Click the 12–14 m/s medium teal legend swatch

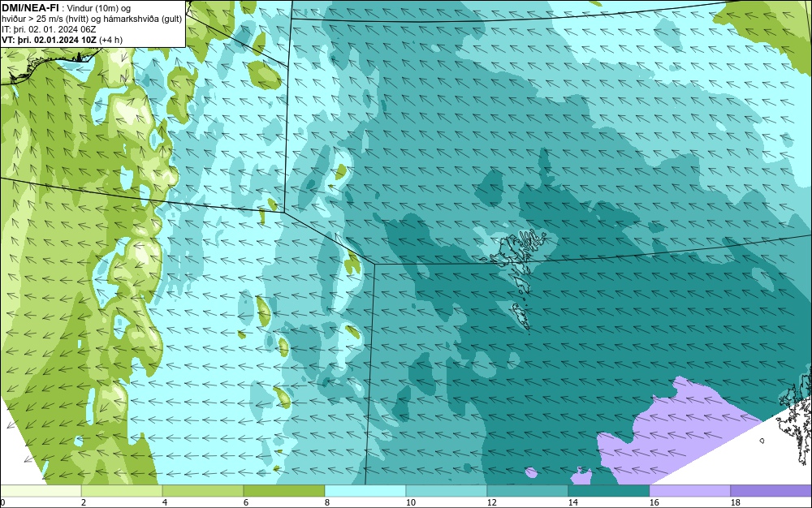click(527, 491)
